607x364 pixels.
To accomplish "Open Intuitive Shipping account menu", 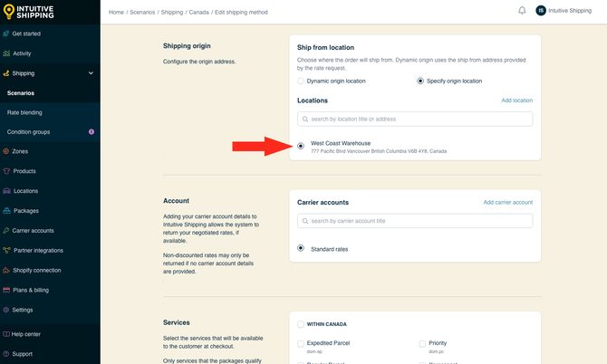I will point(570,11).
